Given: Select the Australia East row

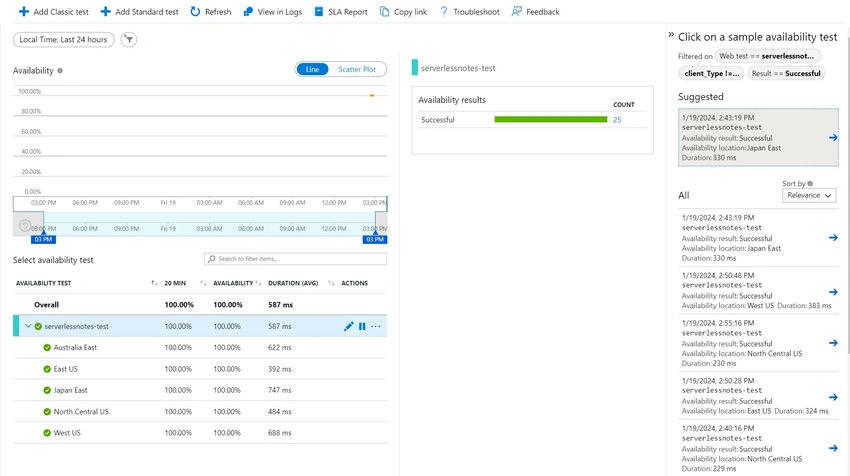Looking at the screenshot, I should [200, 348].
